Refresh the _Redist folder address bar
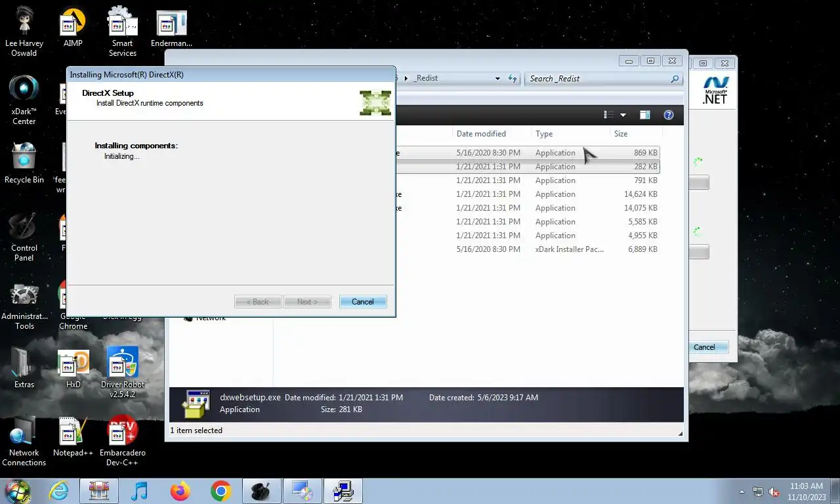Image resolution: width=840 pixels, height=504 pixels. point(513,78)
